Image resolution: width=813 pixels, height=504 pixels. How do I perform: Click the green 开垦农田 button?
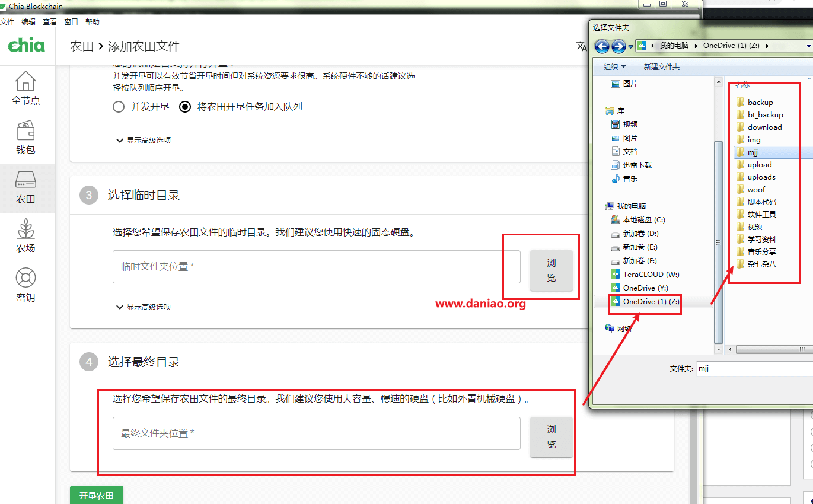pyautogui.click(x=97, y=495)
